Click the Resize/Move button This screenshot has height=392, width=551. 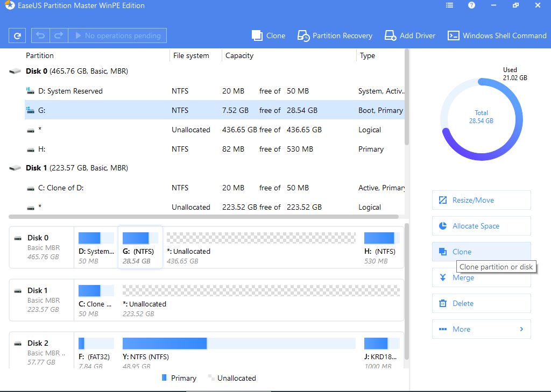click(481, 200)
